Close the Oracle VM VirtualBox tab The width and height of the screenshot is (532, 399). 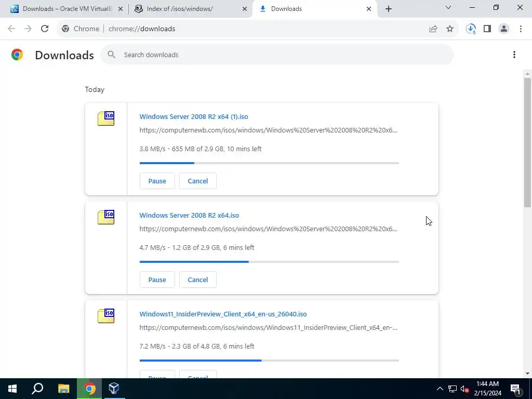point(121,9)
